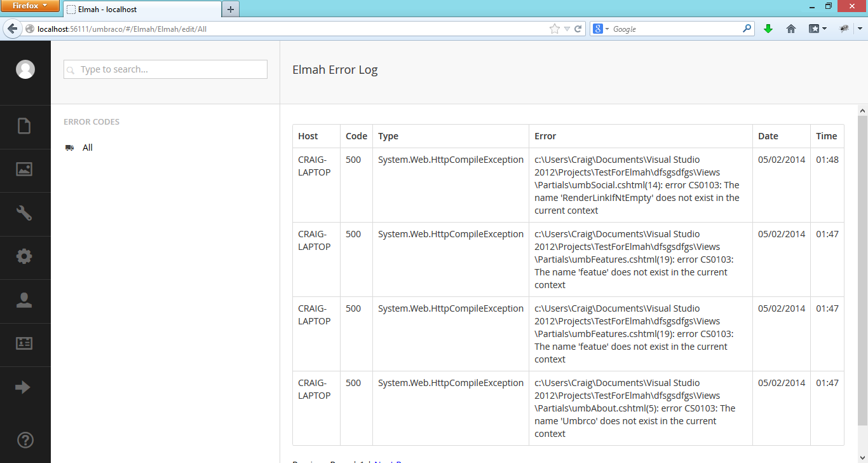Open the Users section person icon
The width and height of the screenshot is (868, 463).
coord(24,300)
